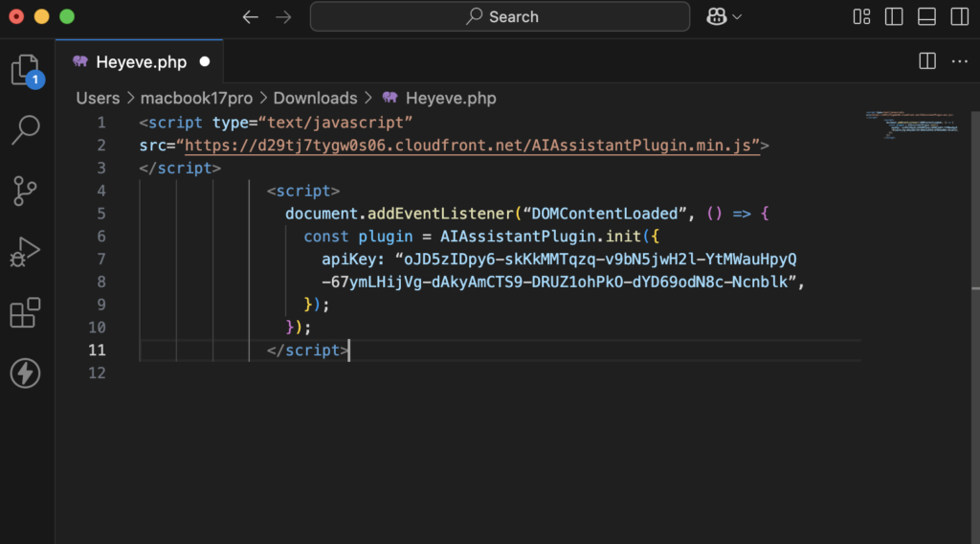Click the Command Center Search box

point(500,17)
